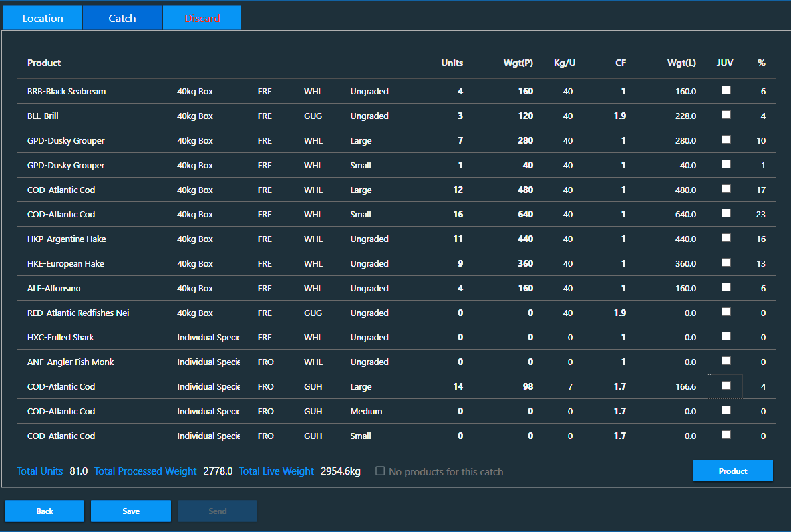Toggle JUV for HKE-European Hake

coord(726,262)
